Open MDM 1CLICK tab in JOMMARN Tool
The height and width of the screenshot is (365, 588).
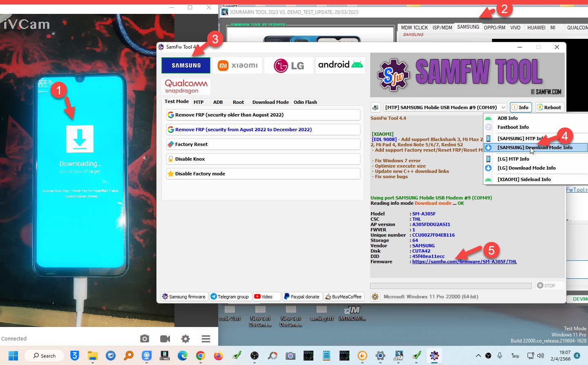414,28
